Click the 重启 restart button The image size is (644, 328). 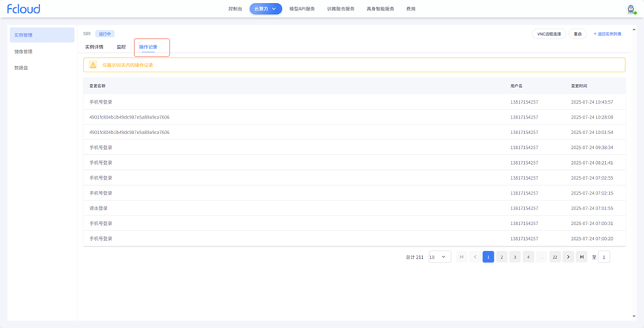pyautogui.click(x=578, y=34)
